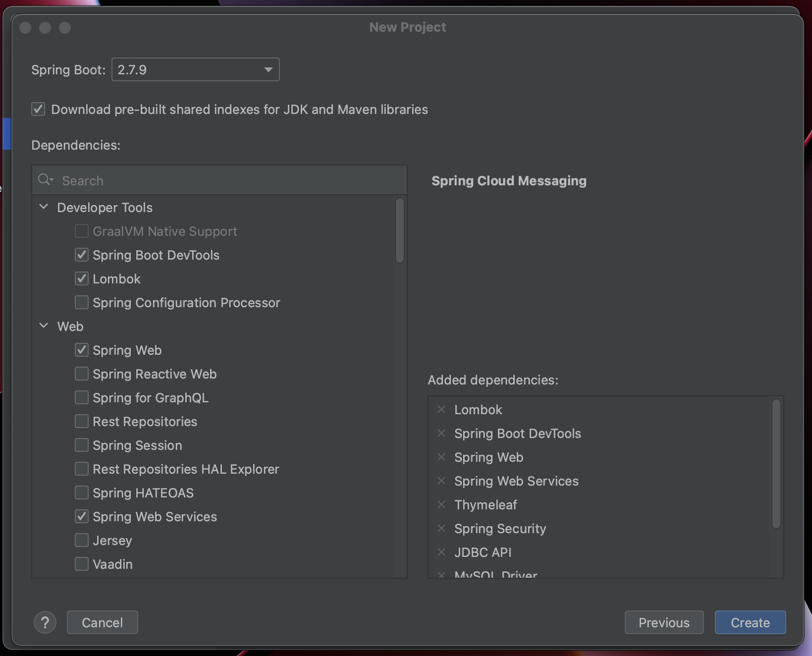Click the search magnifier icon
The height and width of the screenshot is (656, 812).
(45, 180)
